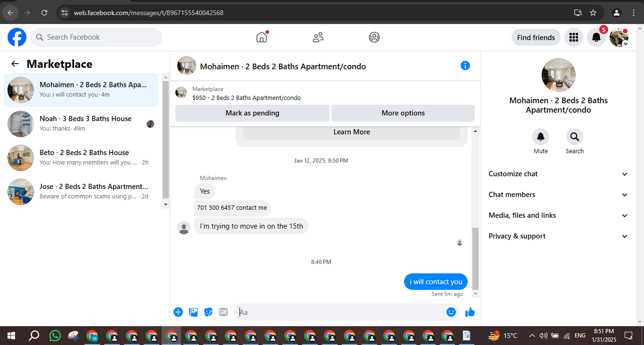The height and width of the screenshot is (345, 644).
Task: Open the Jose 2 Beds 2 Baths Apartment chat
Action: [81, 192]
